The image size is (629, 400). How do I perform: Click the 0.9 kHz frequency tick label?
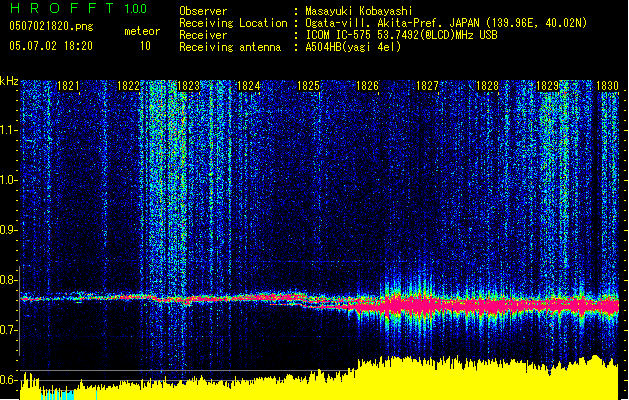pos(9,230)
